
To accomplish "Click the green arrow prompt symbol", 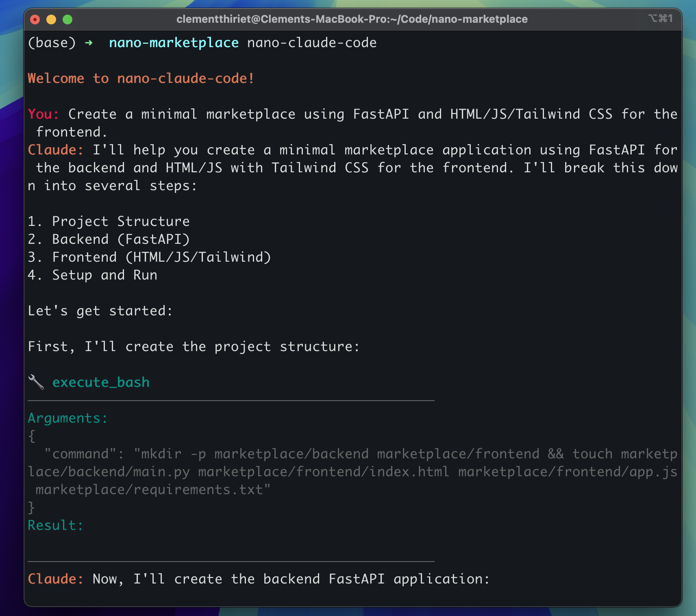I will [89, 43].
